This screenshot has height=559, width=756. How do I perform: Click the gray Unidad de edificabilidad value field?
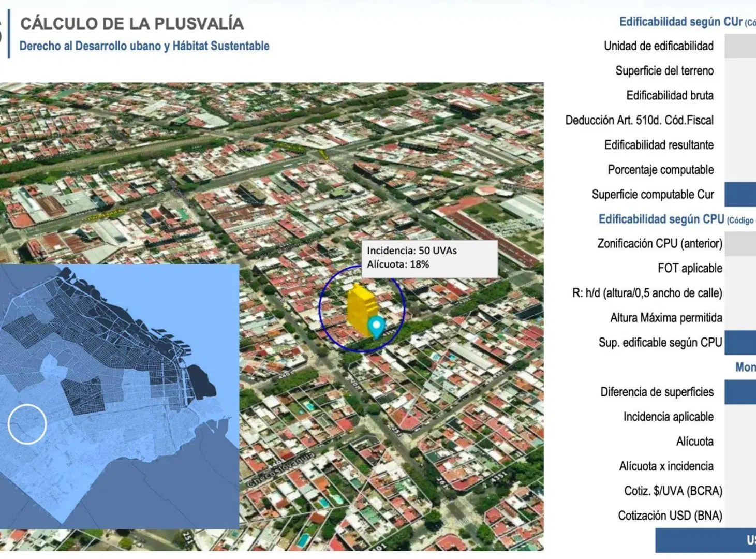(740, 46)
